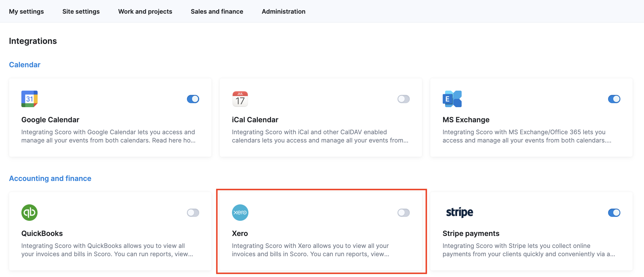Click the Accounting and finance heading
Viewport: 644px width, 277px height.
(50, 178)
